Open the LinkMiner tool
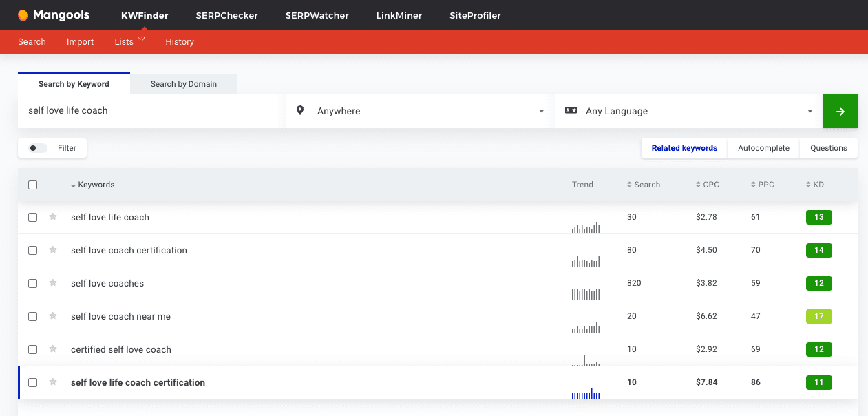The image size is (868, 416). (399, 15)
